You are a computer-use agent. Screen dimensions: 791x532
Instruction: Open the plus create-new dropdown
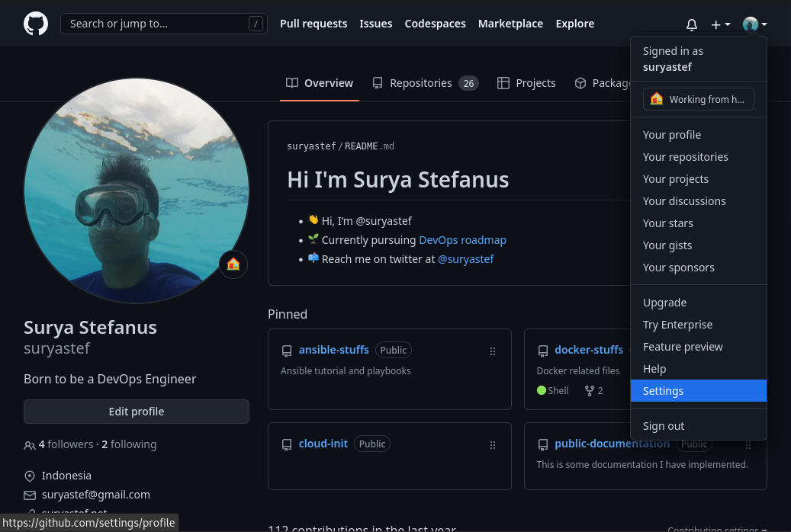(x=720, y=24)
